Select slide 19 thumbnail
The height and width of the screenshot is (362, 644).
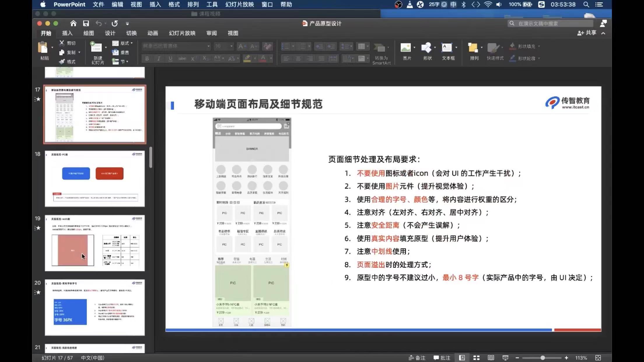click(x=94, y=243)
